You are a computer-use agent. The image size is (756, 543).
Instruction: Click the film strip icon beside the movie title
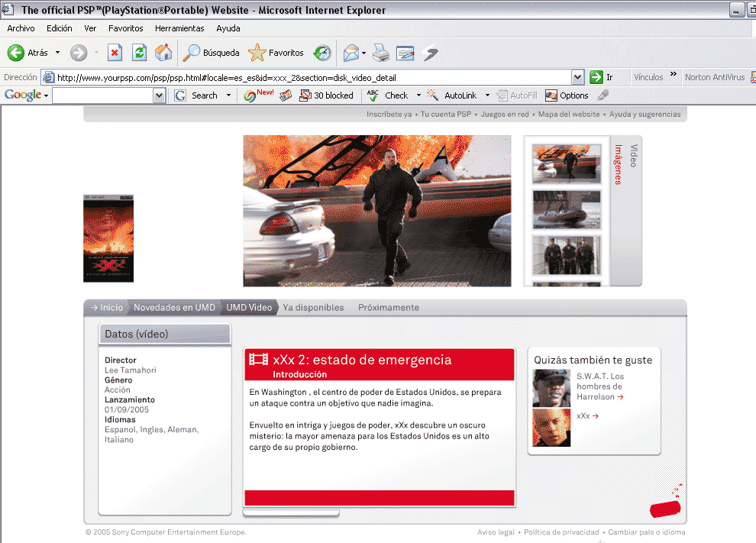click(x=258, y=359)
